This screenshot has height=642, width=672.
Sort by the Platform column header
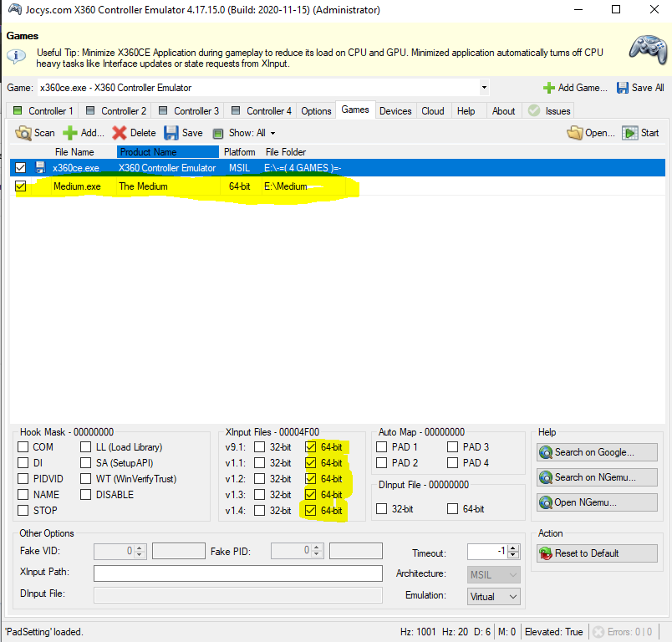pos(240,152)
